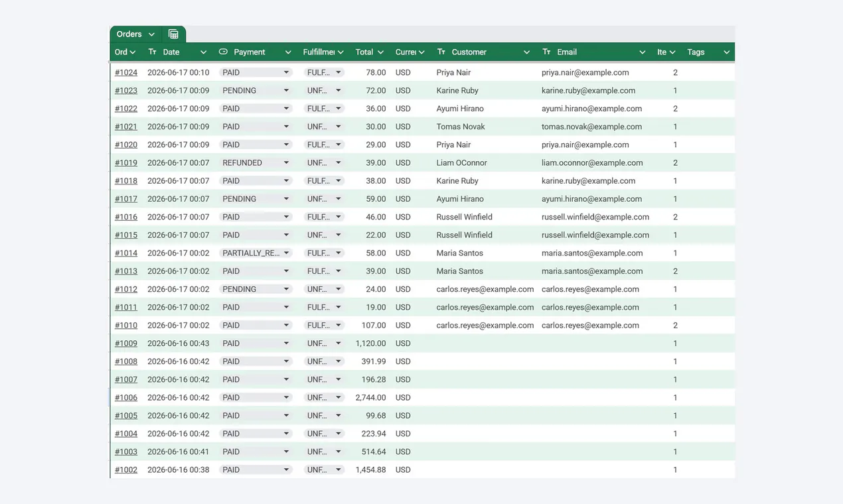
Task: Open the order #1010 link
Action: 126,326
